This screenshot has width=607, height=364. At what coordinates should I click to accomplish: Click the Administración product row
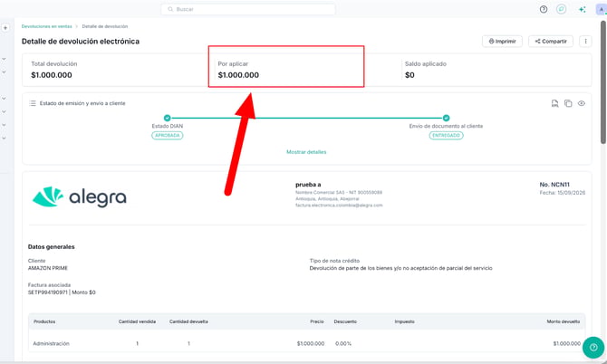pyautogui.click(x=306, y=343)
